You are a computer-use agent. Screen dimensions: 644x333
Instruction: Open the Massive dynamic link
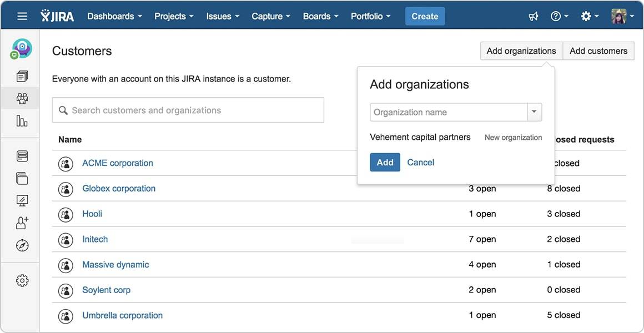[115, 265]
